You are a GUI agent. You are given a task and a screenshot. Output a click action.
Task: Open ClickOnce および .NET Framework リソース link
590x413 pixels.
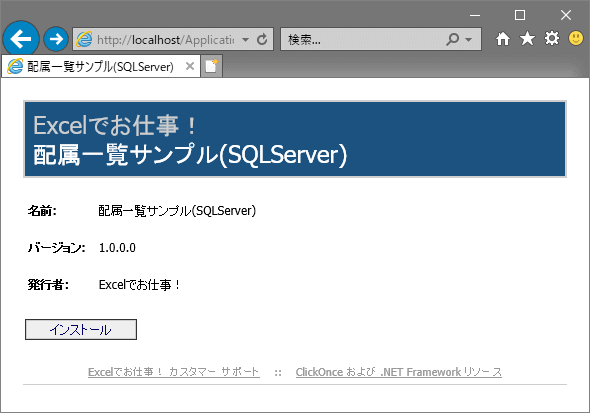click(398, 372)
